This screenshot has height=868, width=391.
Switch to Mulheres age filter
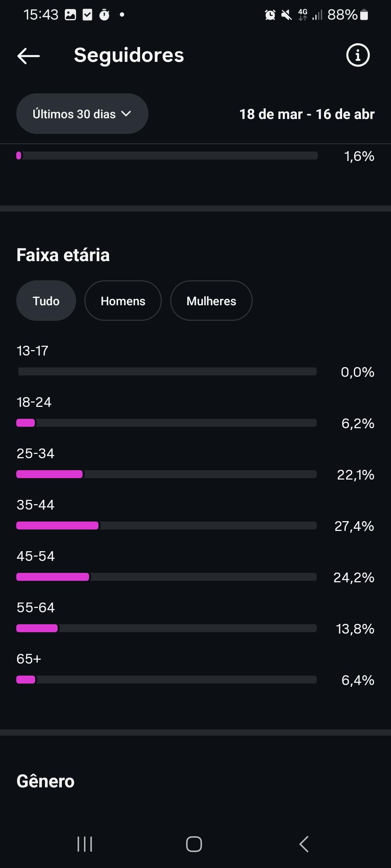pos(211,301)
